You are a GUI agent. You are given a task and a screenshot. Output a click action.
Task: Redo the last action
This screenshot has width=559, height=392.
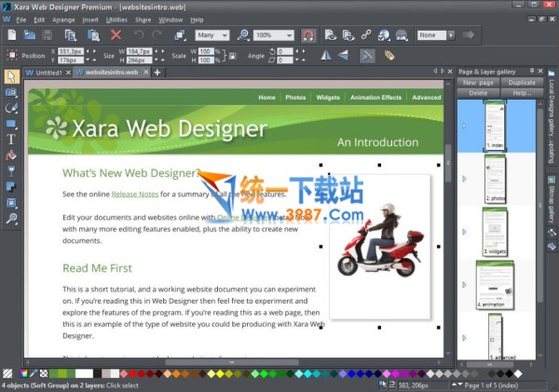[x=157, y=35]
